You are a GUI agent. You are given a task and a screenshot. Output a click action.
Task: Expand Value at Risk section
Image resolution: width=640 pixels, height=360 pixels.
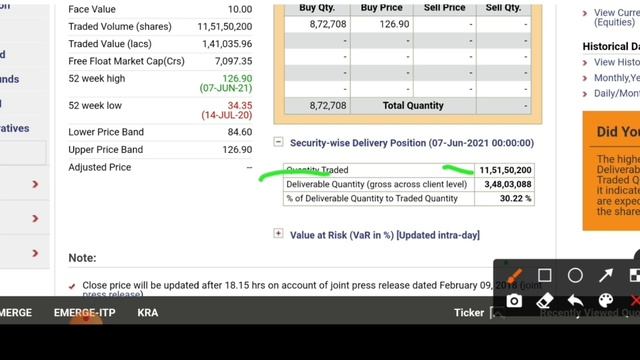[x=278, y=233]
